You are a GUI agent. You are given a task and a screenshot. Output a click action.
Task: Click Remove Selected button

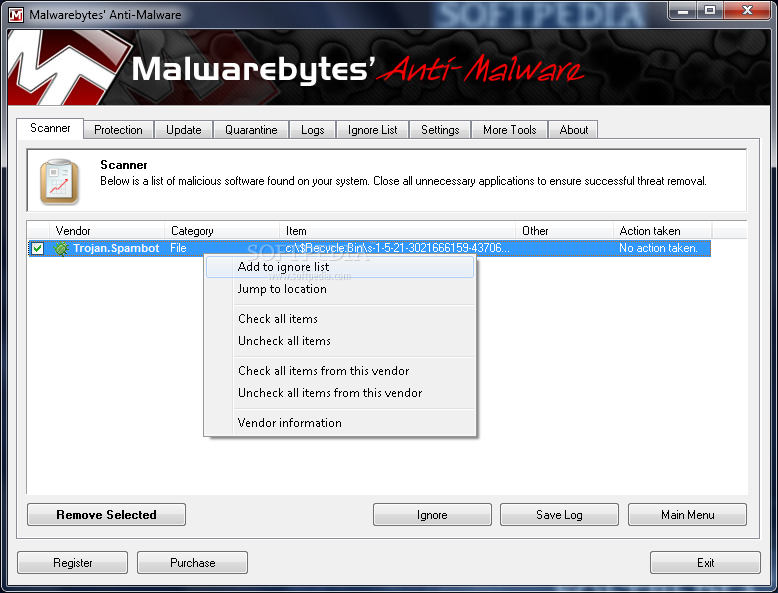click(106, 515)
